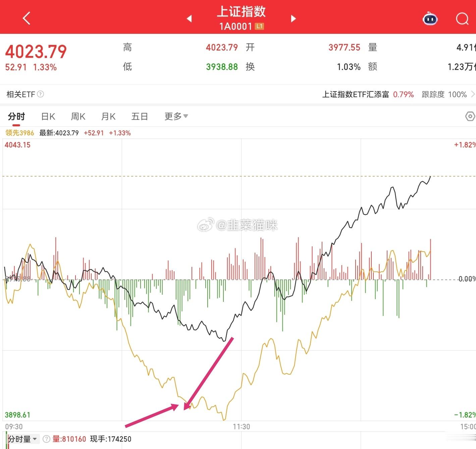Tap the turnover rate 1.03%

point(349,67)
